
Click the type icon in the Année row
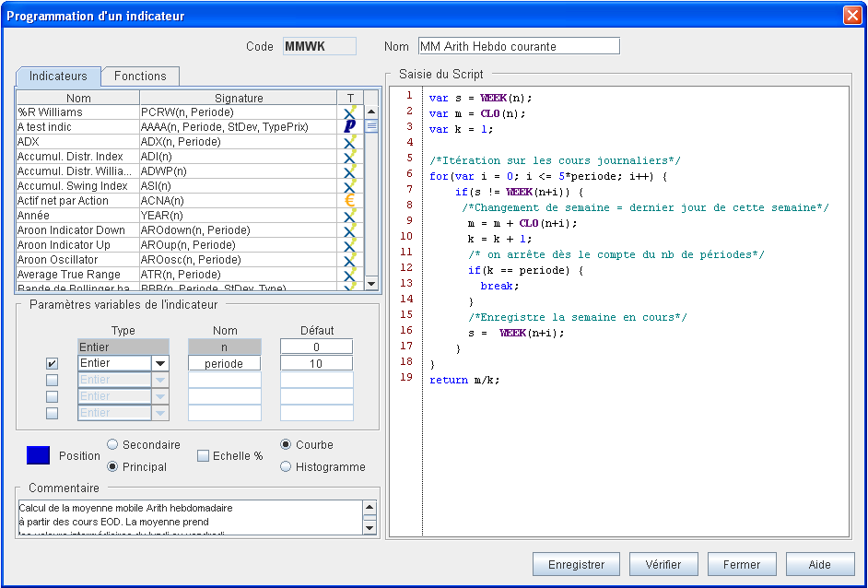click(x=349, y=216)
